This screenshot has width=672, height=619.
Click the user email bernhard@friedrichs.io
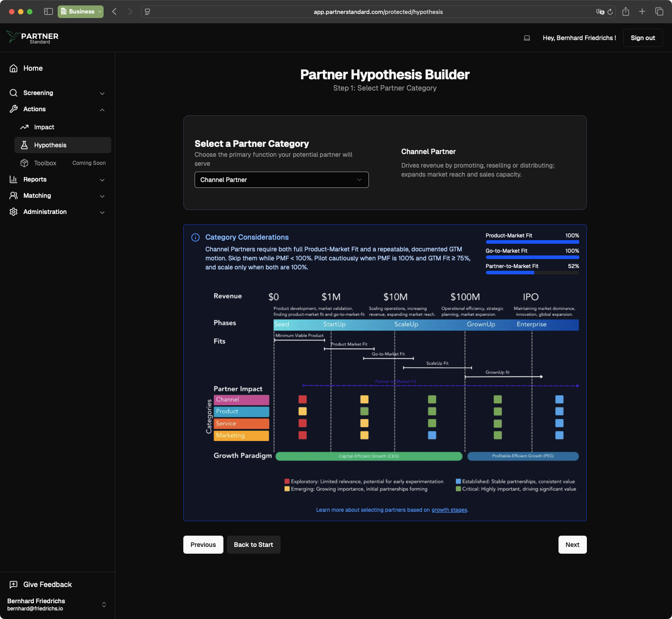pyautogui.click(x=35, y=609)
